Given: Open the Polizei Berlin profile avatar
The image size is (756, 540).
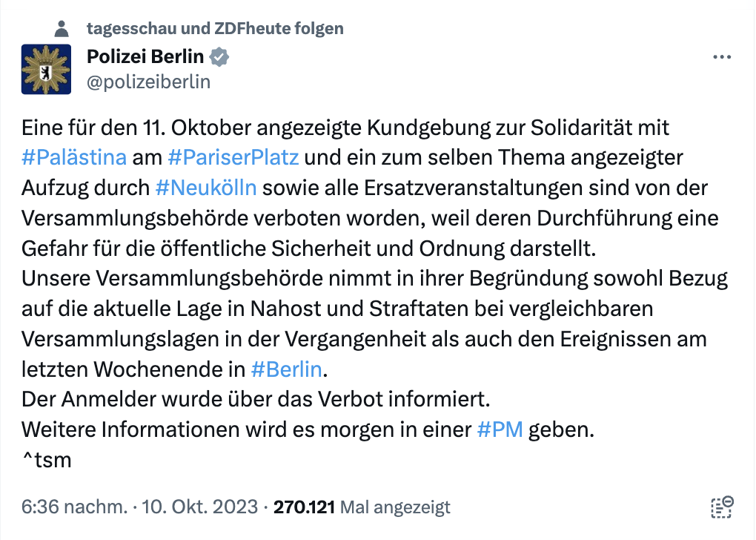Looking at the screenshot, I should (46, 69).
